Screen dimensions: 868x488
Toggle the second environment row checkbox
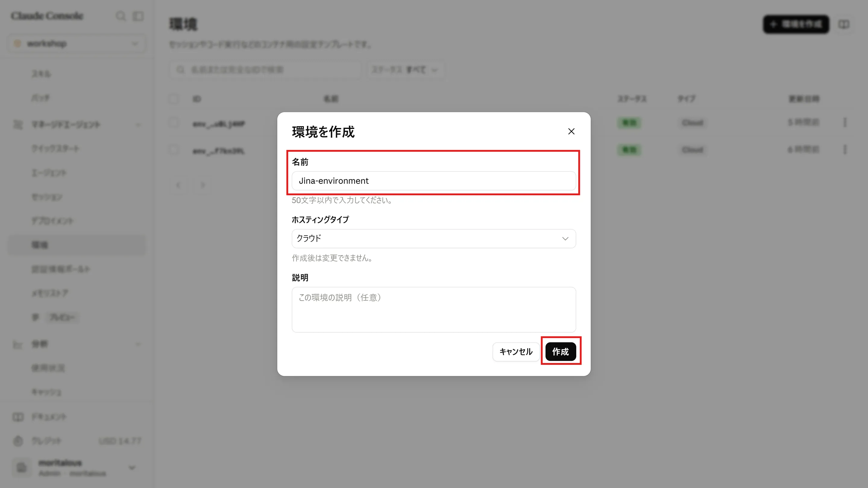(x=174, y=150)
